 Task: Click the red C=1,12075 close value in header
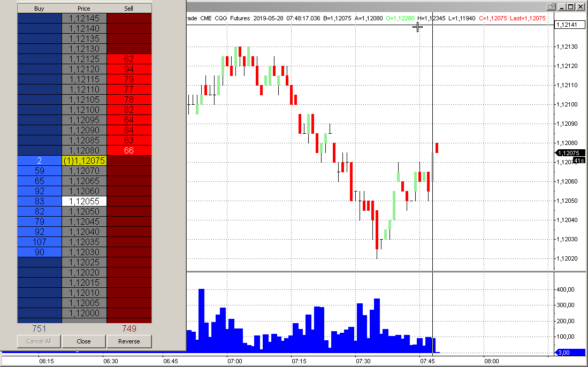pos(493,18)
